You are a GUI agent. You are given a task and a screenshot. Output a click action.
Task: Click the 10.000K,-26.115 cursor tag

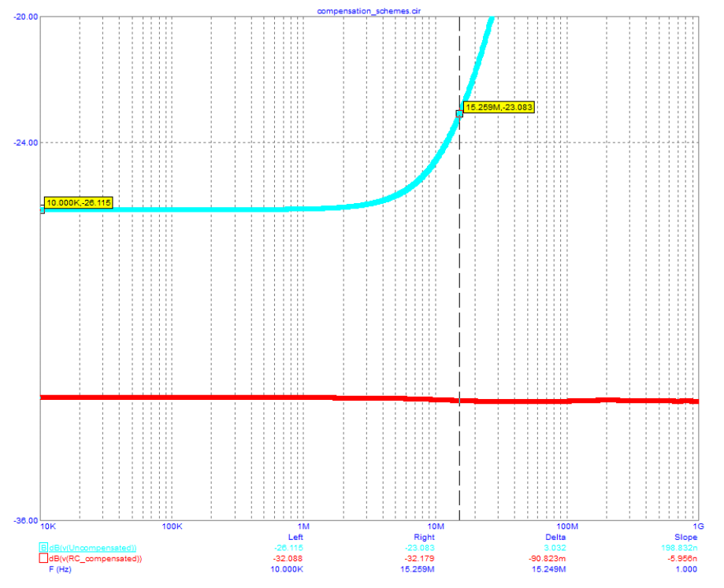tap(79, 203)
